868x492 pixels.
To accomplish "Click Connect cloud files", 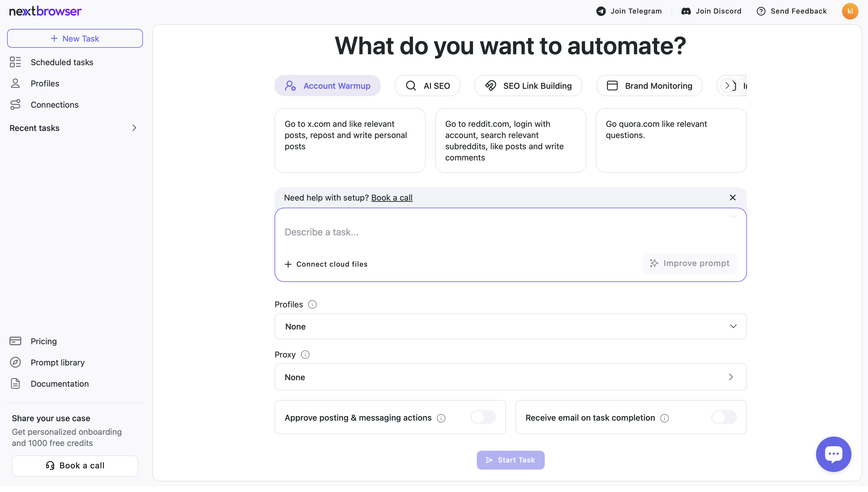I will click(x=326, y=264).
